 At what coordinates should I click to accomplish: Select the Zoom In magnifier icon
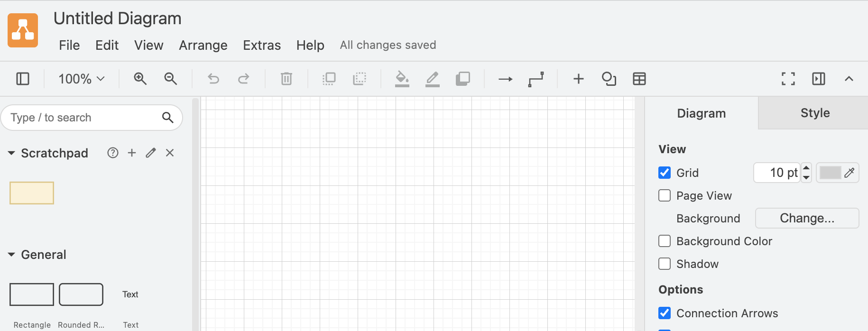tap(140, 79)
